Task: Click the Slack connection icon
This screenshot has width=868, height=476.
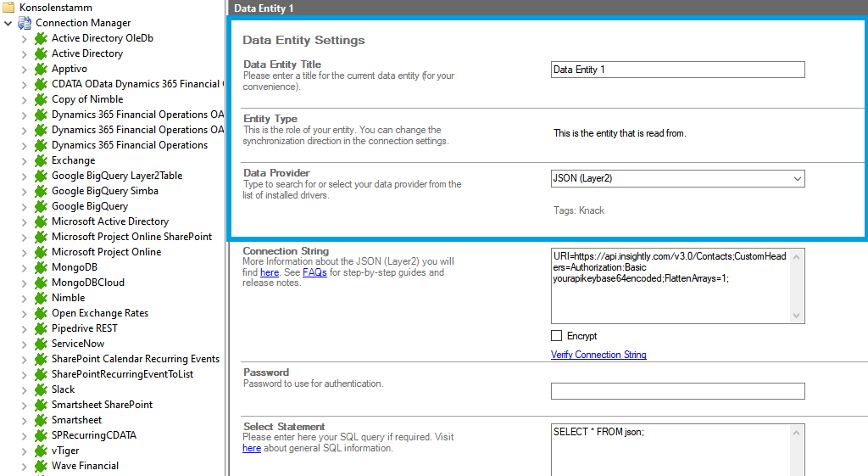Action: 41,389
